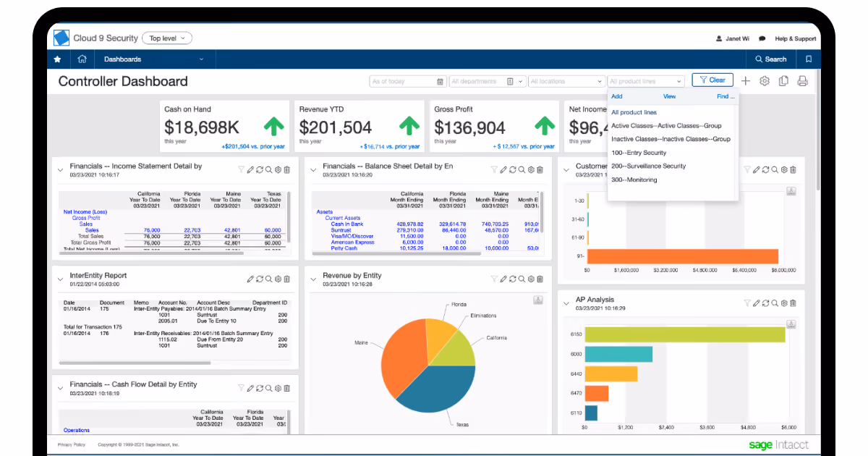Click calendar icon in As of today field
This screenshot has width=868, height=456.
[440, 82]
